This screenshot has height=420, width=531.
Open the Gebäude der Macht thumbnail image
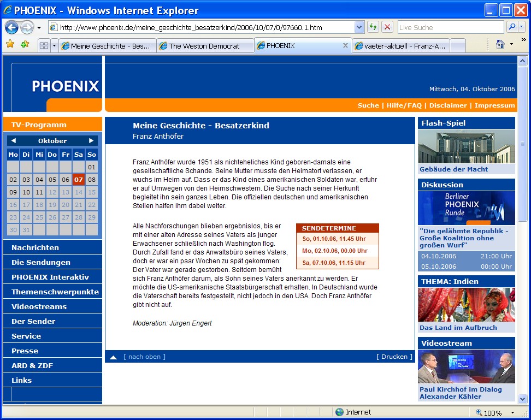(467, 146)
